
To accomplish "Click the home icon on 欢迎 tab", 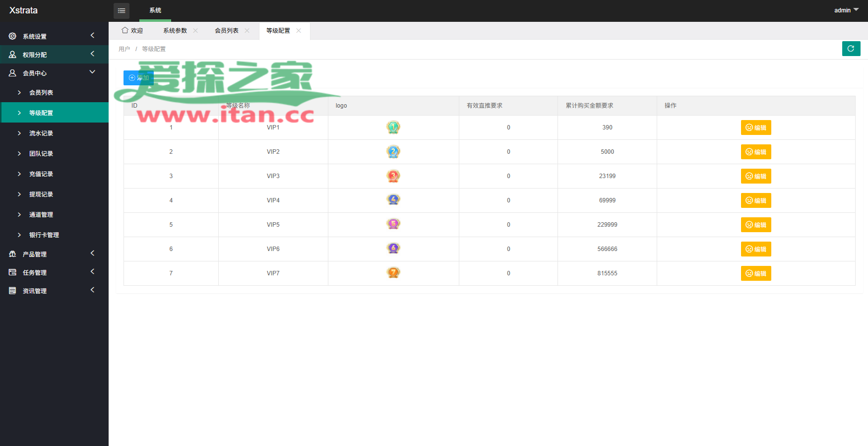I will 125,30.
